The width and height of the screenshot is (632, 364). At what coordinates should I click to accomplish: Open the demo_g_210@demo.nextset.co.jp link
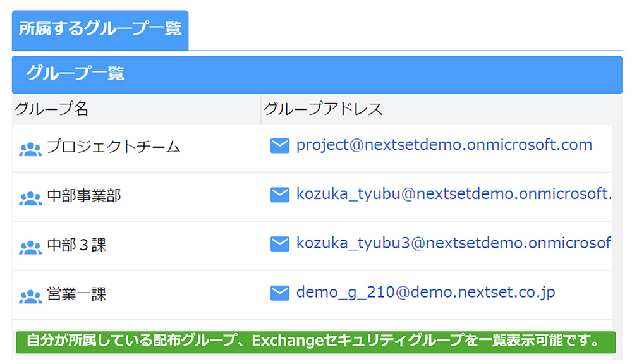[425, 293]
